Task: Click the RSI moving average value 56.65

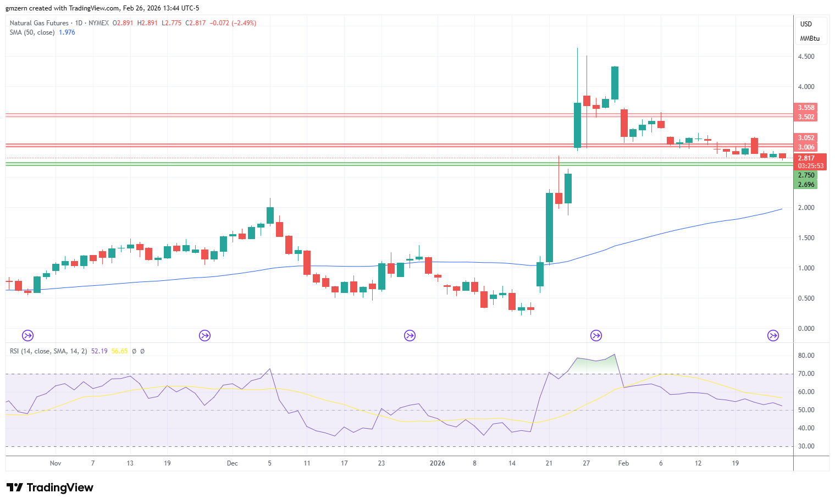Action: (x=119, y=351)
